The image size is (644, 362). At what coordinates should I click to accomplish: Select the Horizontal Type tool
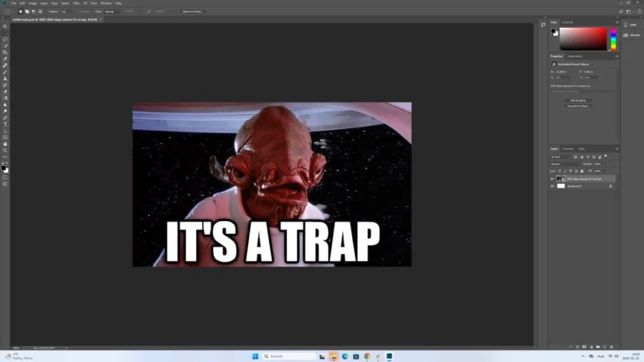(x=5, y=124)
